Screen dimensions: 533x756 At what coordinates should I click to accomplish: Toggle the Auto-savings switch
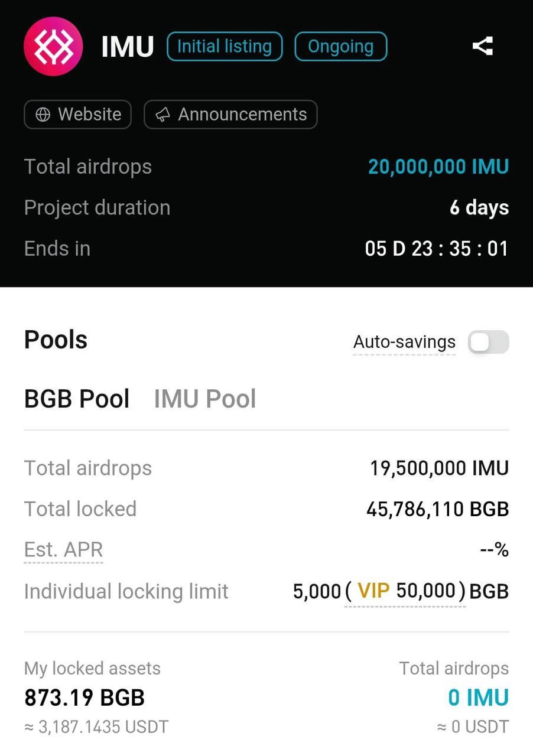[488, 342]
